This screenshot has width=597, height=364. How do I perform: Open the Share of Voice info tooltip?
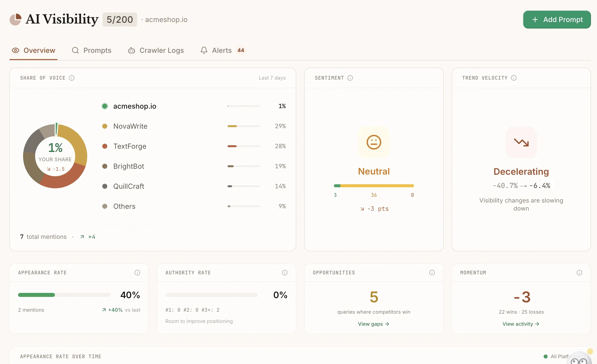[72, 78]
